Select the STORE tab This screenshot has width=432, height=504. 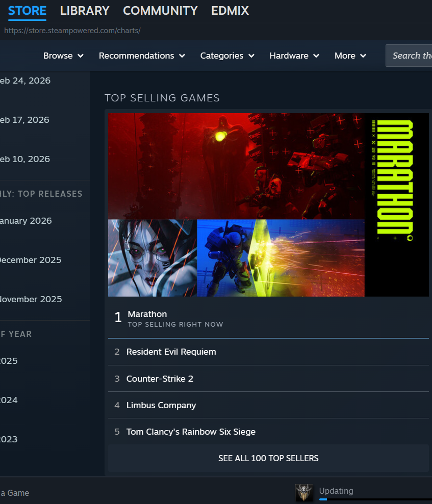pyautogui.click(x=27, y=10)
